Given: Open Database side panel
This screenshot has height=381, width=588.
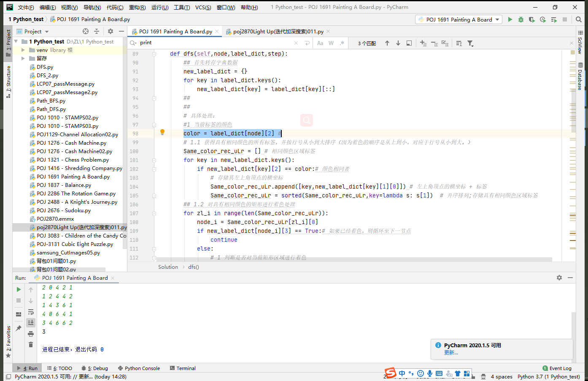Looking at the screenshot, I should coord(580,76).
